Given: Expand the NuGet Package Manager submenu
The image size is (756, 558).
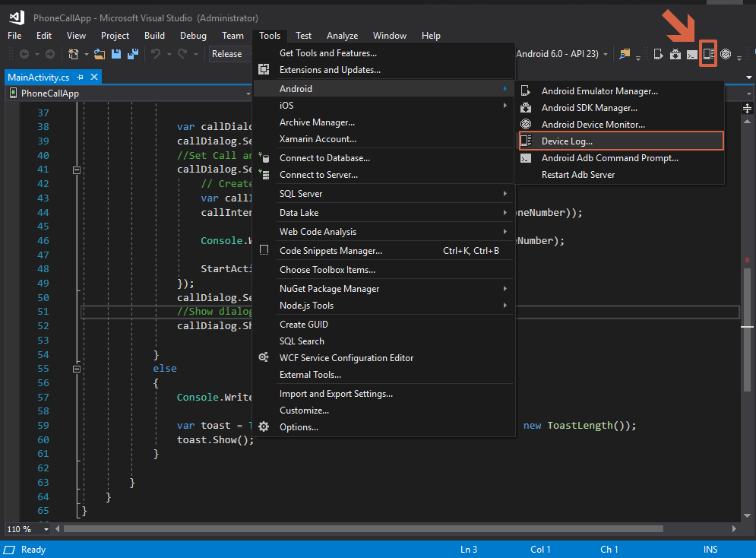Looking at the screenshot, I should coord(384,289).
